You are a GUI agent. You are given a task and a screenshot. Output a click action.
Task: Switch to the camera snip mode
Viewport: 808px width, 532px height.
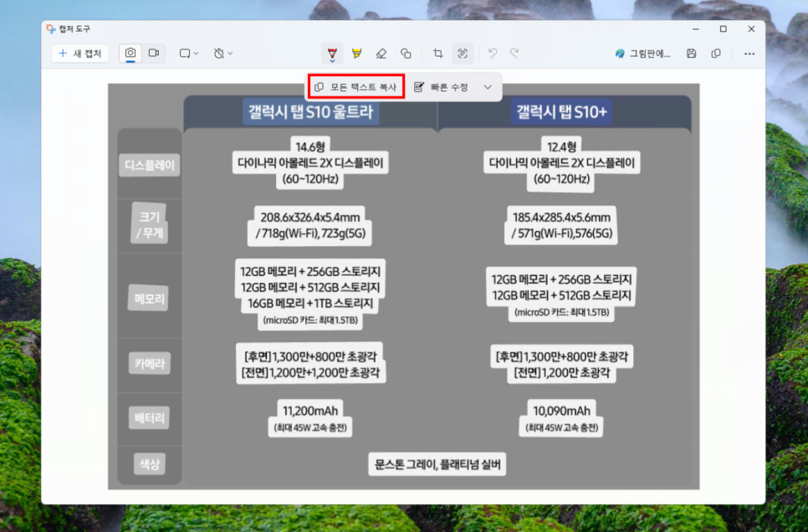click(x=130, y=53)
